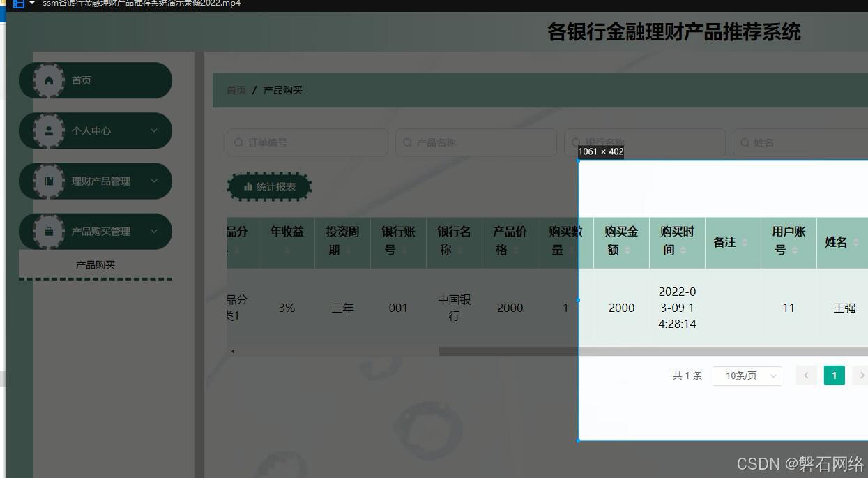The height and width of the screenshot is (478, 868).
Task: Click the home icon beside 首页
Action: 49,80
